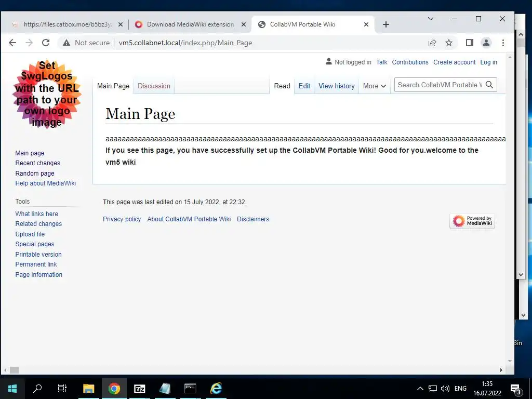The image size is (532, 399).
Task: Click the Talk link
Action: pos(382,62)
